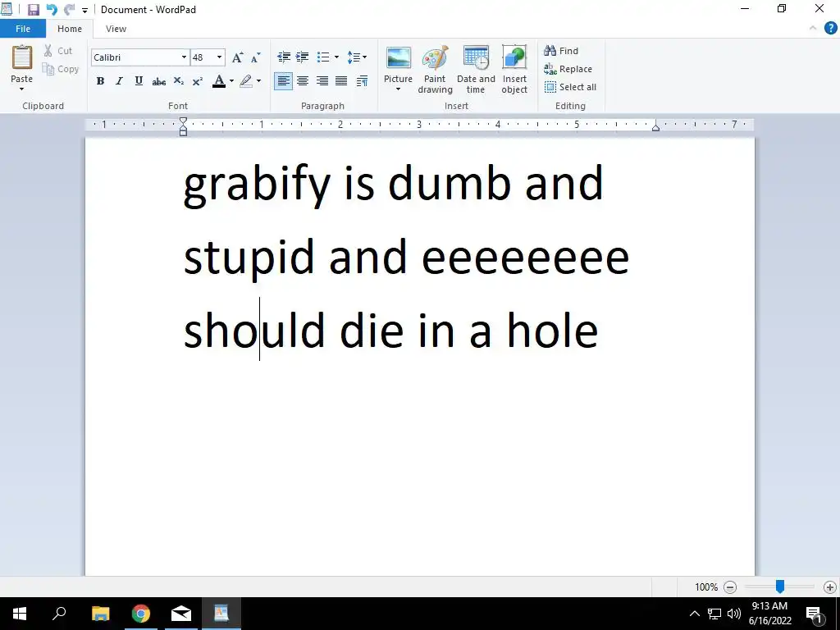Open the File menu
The height and width of the screenshot is (630, 840).
click(x=23, y=29)
